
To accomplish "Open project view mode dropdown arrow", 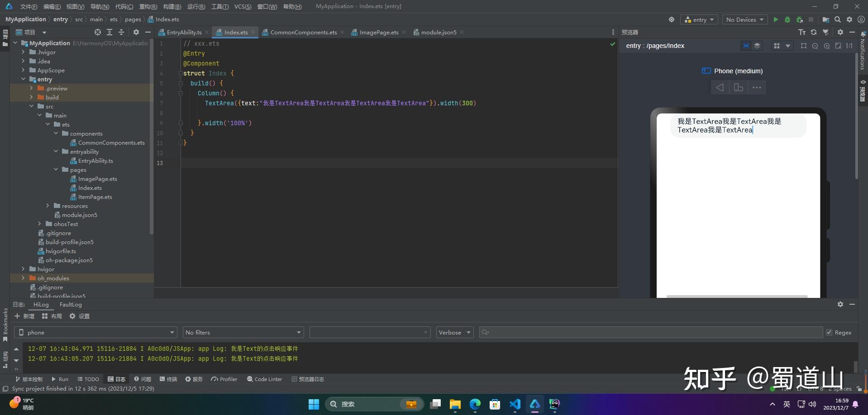I will (44, 33).
